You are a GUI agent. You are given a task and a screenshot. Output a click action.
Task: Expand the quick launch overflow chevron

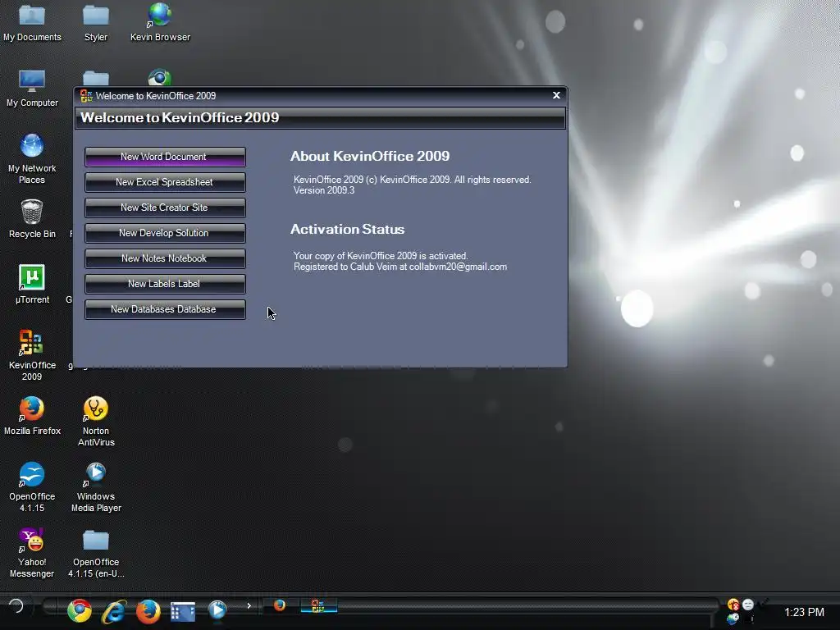[x=249, y=606]
